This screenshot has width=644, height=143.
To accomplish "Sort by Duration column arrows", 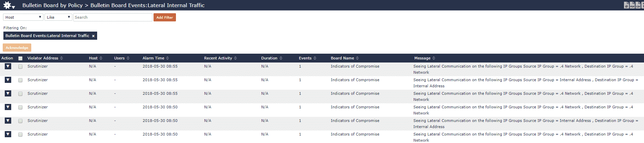I will click(281, 58).
